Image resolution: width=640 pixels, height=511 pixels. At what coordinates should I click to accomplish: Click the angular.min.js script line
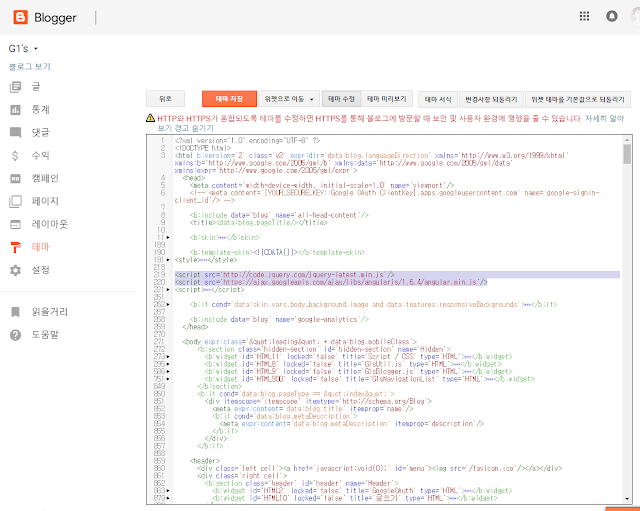tap(331, 282)
